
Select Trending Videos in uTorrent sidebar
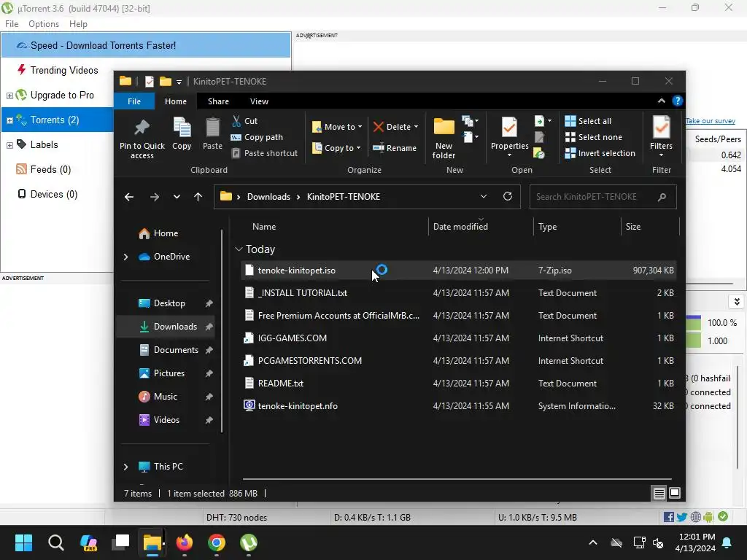[x=64, y=71]
